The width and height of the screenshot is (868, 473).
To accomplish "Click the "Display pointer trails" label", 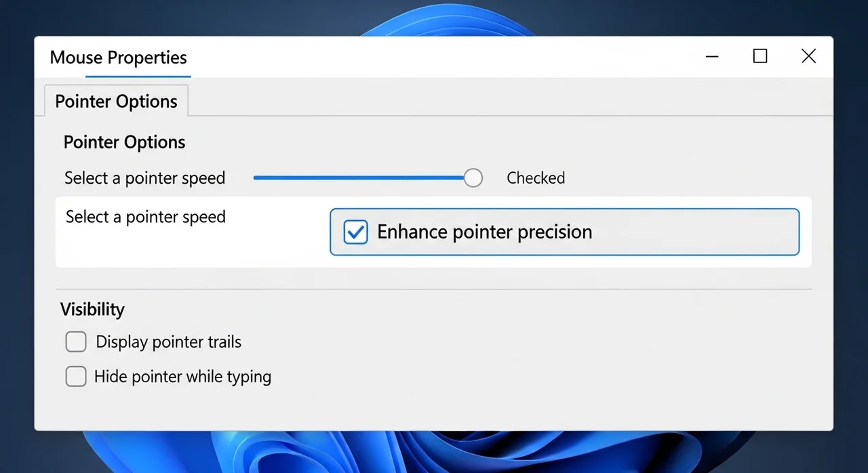I will point(168,342).
